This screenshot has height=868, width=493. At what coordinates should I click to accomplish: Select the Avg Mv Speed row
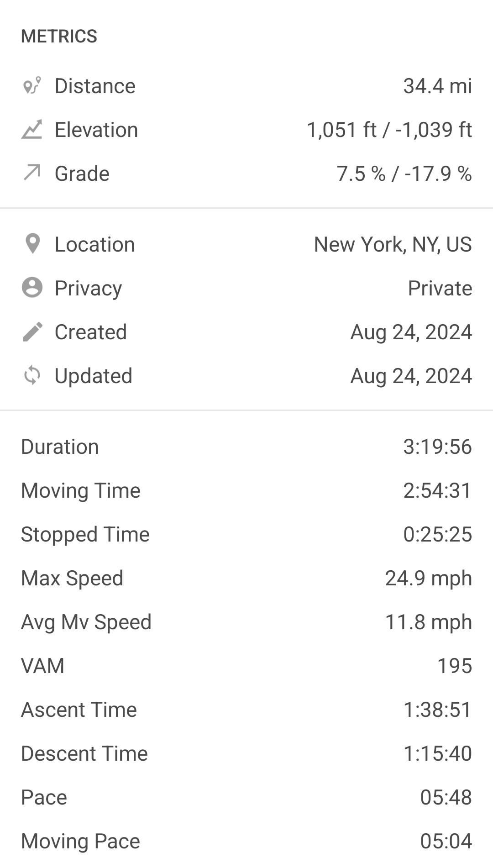[246, 622]
